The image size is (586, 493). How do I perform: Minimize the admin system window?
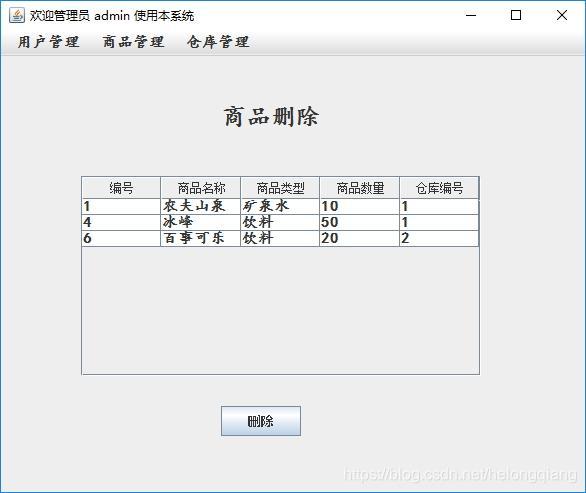pos(471,15)
